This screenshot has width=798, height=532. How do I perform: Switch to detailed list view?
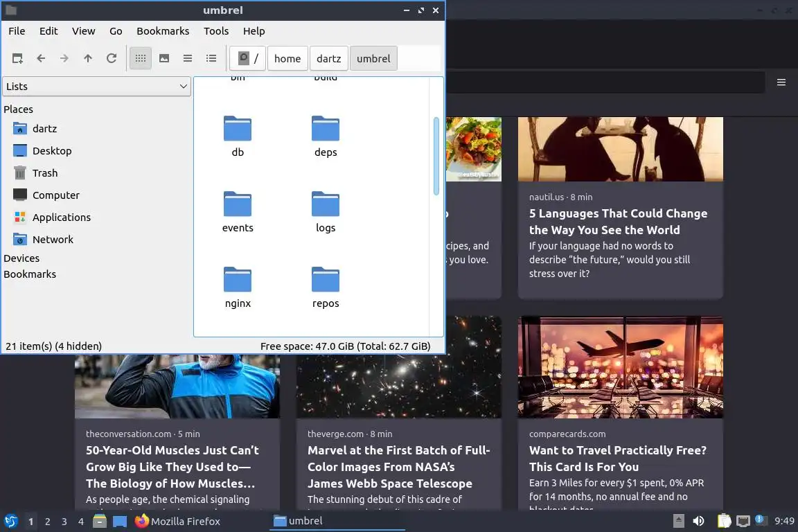tap(211, 59)
